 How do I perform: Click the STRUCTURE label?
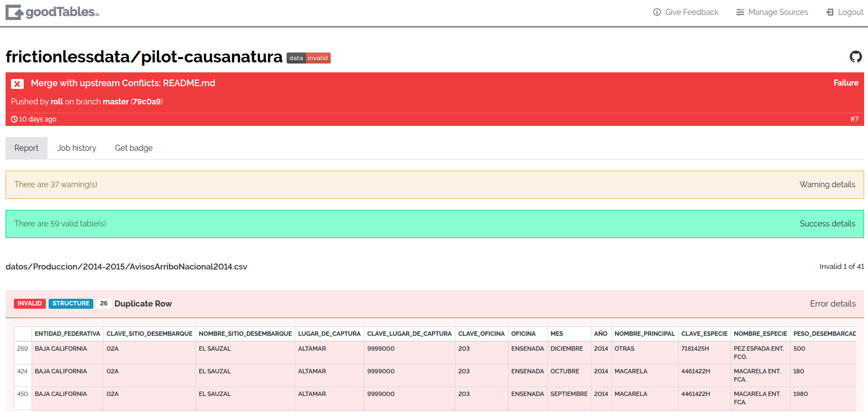71,304
